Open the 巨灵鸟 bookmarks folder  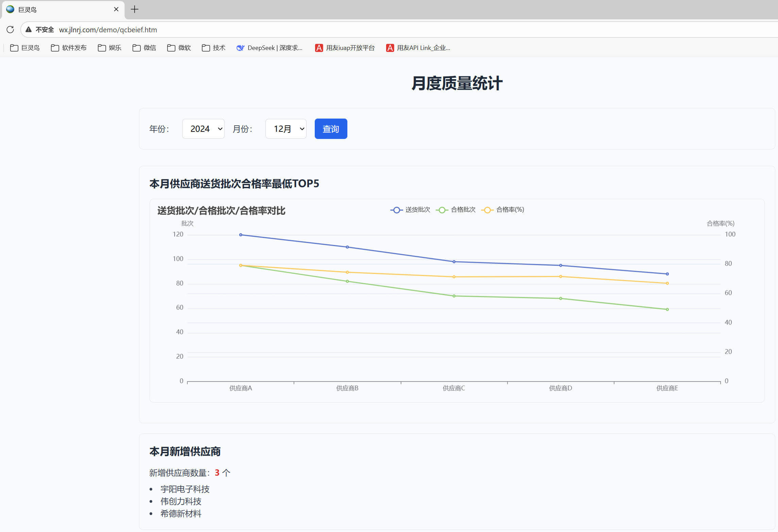(25, 48)
